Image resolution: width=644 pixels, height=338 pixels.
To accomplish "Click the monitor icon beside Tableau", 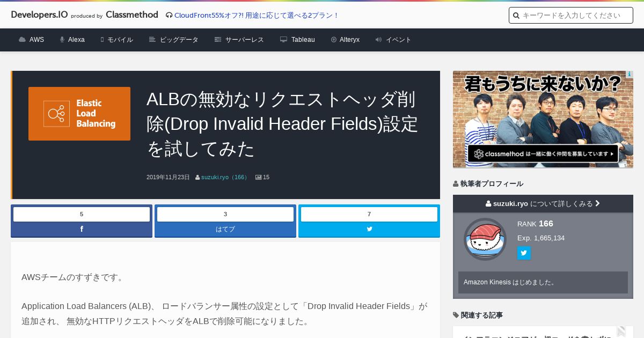I will pos(283,40).
